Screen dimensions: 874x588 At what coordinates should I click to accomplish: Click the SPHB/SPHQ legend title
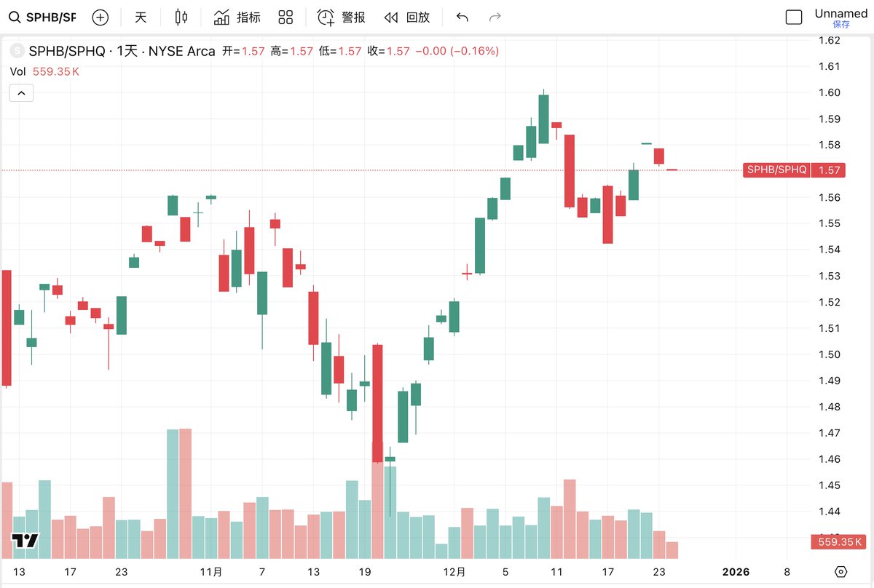122,51
